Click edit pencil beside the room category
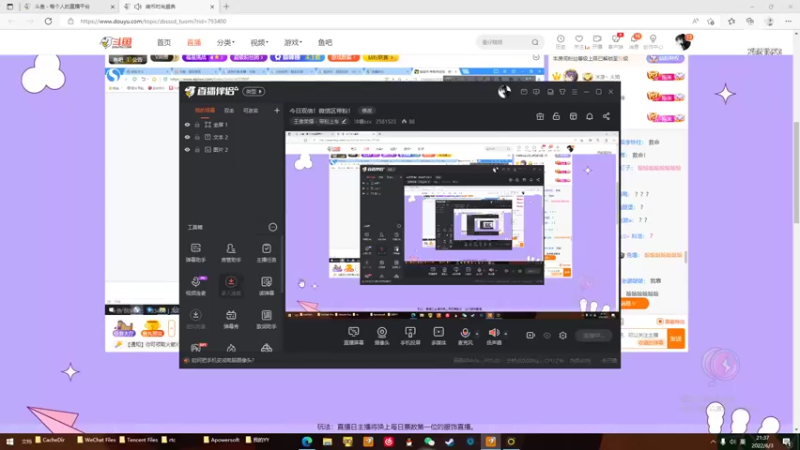This screenshot has height=450, width=800. click(344, 121)
